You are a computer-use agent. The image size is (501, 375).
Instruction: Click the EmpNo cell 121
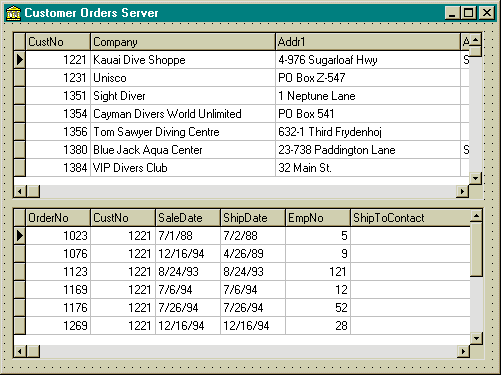(x=318, y=272)
